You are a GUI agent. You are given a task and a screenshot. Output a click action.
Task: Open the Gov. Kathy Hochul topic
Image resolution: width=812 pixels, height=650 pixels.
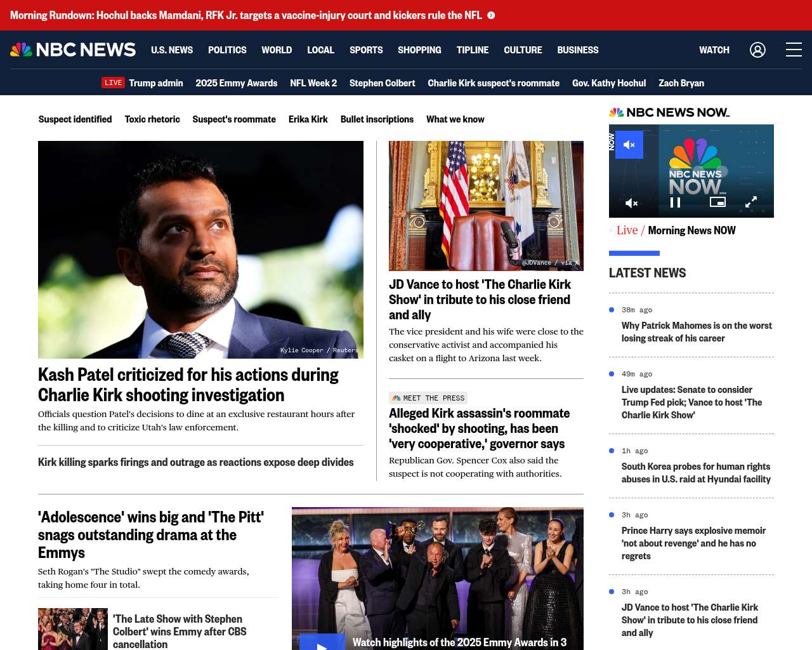coord(609,83)
